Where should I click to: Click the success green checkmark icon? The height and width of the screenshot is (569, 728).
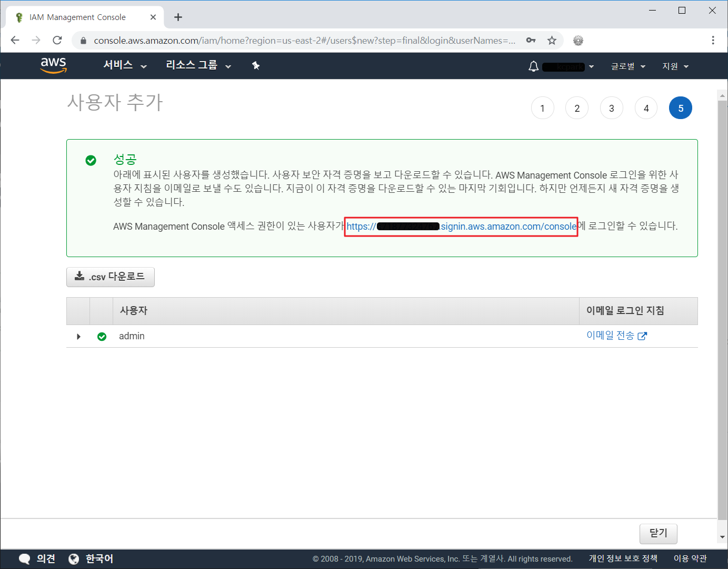pos(91,160)
